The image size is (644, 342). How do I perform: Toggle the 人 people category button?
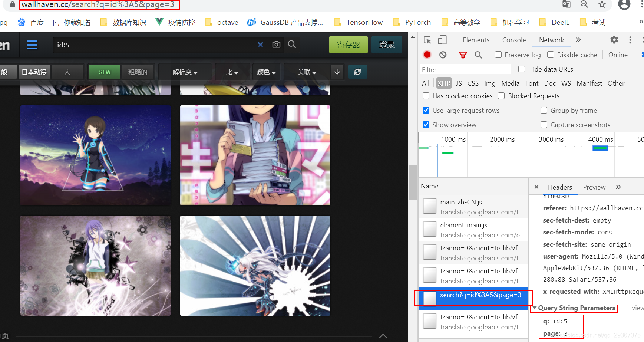coord(67,72)
